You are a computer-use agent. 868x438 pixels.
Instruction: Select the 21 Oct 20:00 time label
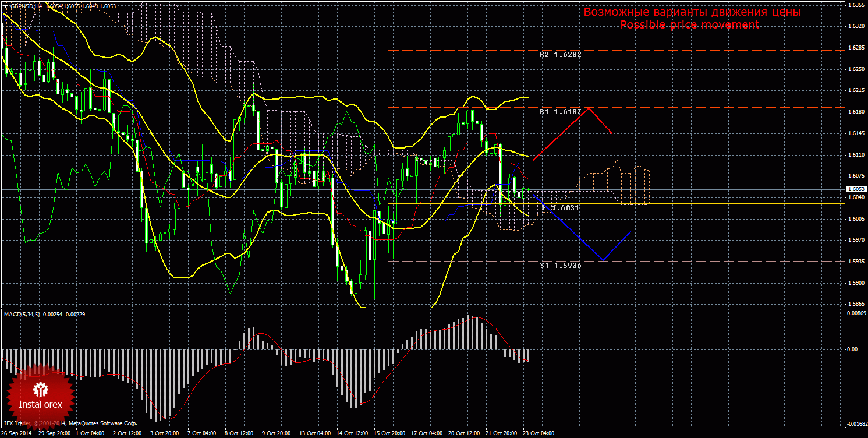pyautogui.click(x=501, y=433)
